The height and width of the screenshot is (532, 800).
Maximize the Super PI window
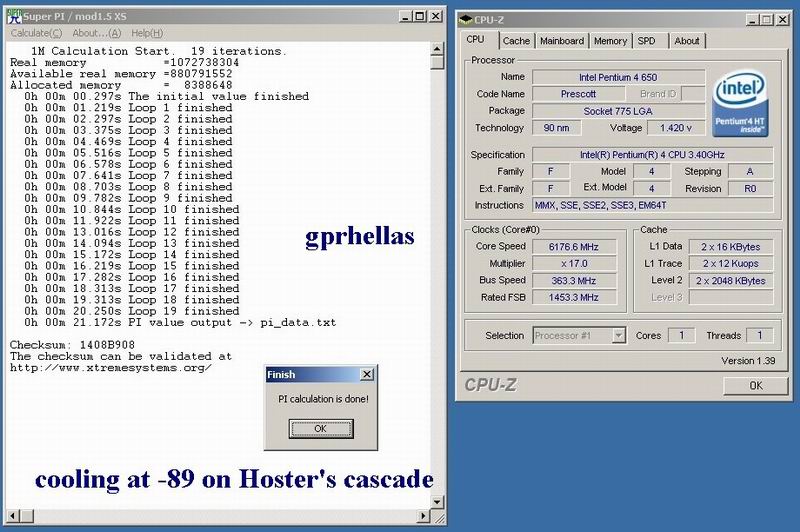coord(419,16)
